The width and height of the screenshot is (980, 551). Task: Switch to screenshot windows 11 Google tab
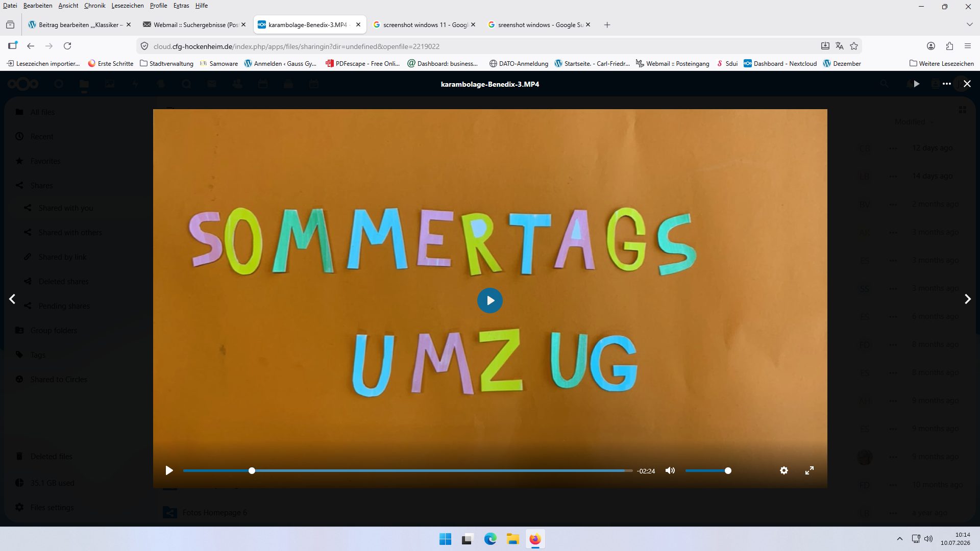point(420,24)
